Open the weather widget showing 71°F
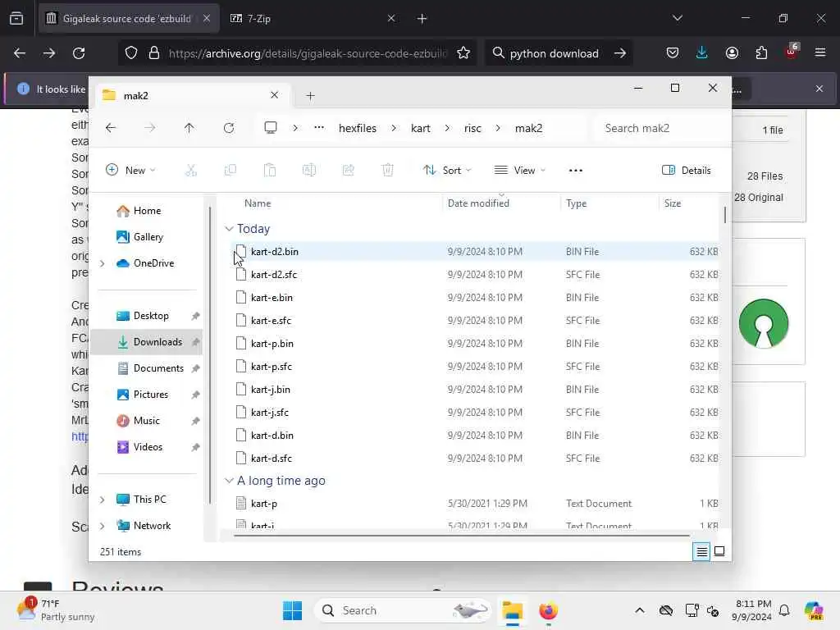The width and height of the screenshot is (840, 630). pos(56,610)
